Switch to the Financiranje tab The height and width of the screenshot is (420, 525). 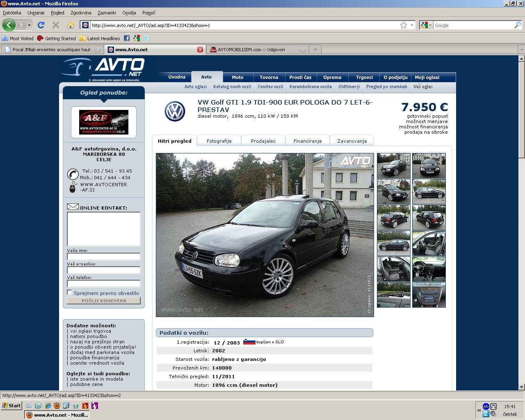point(308,141)
